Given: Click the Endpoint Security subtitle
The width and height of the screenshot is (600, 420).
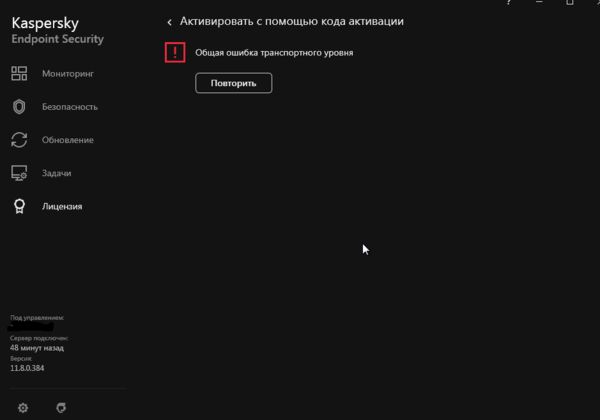Looking at the screenshot, I should tap(57, 39).
